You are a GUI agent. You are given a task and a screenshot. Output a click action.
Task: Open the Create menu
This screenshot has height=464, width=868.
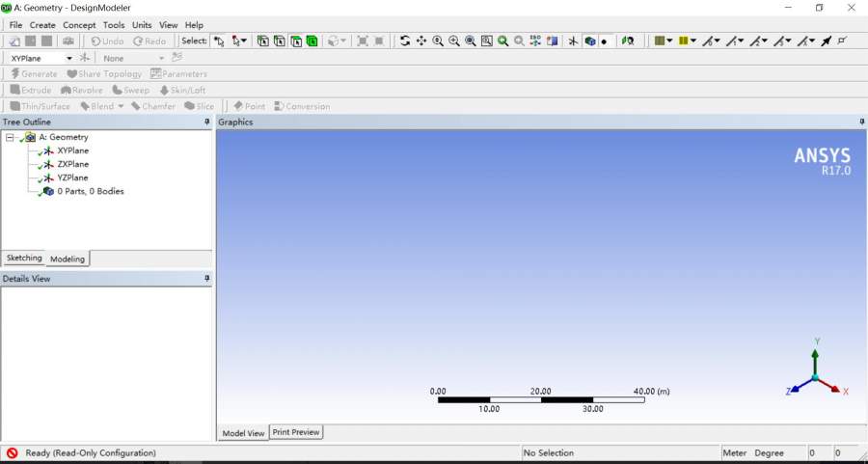[42, 25]
